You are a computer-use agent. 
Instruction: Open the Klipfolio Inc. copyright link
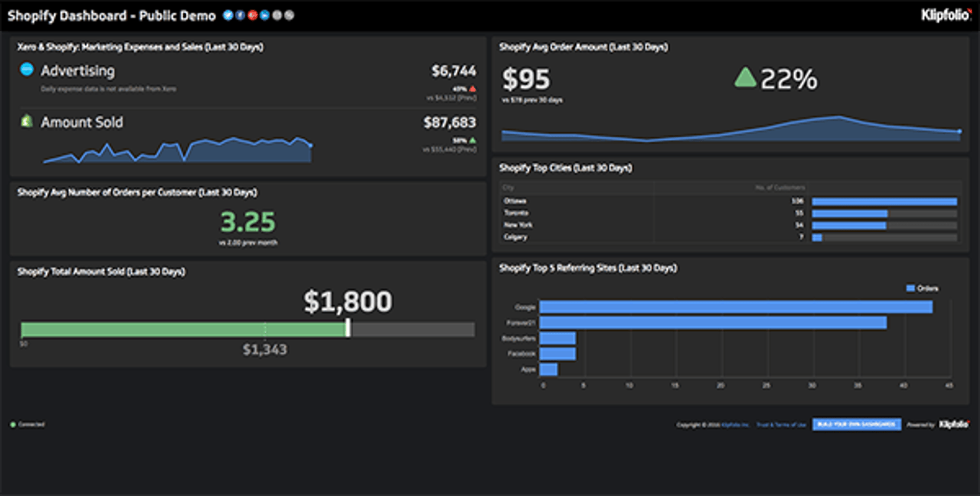coord(735,425)
